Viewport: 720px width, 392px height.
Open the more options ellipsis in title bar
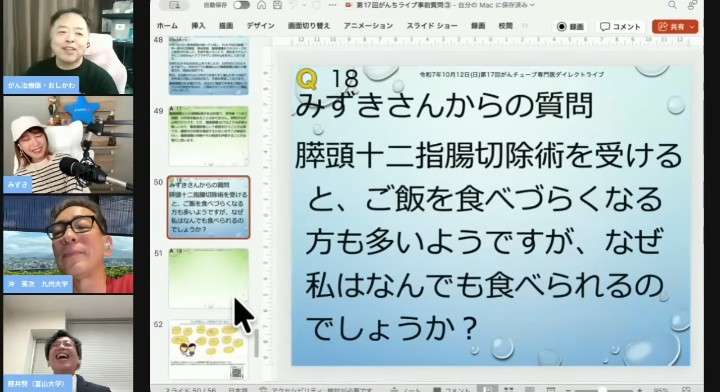tap(332, 5)
